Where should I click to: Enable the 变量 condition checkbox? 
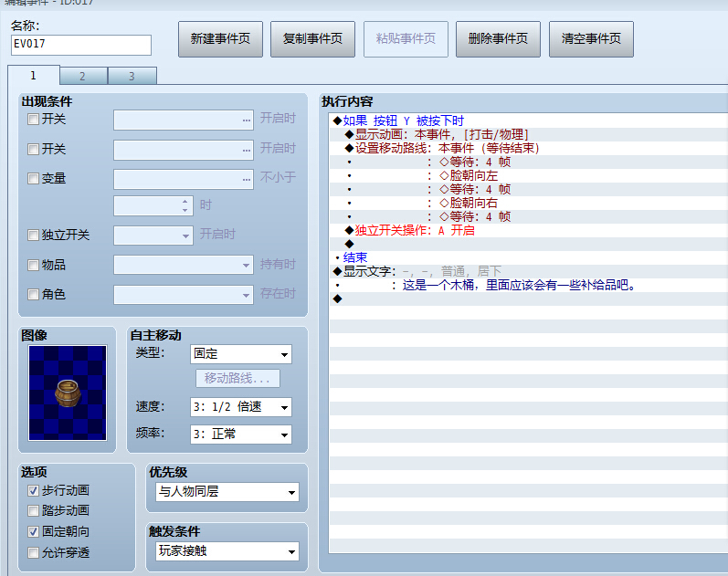[x=34, y=179]
